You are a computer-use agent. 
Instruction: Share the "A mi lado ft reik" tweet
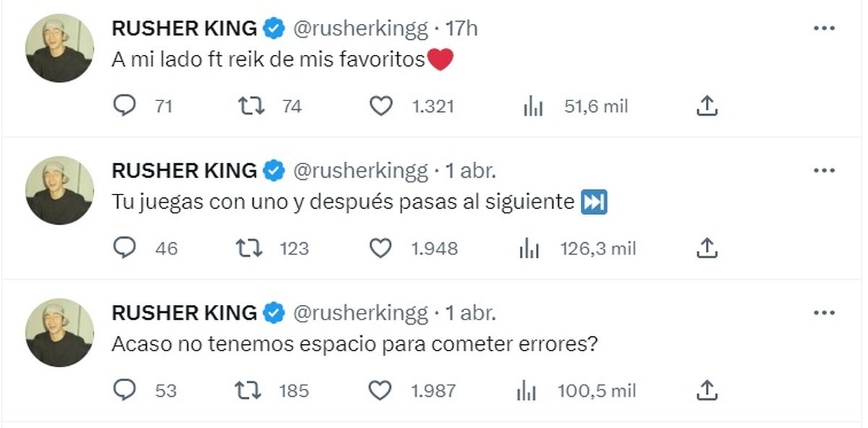click(706, 107)
